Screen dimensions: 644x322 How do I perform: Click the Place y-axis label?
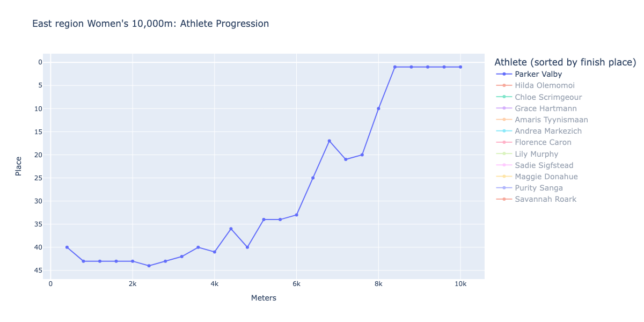[x=19, y=166]
